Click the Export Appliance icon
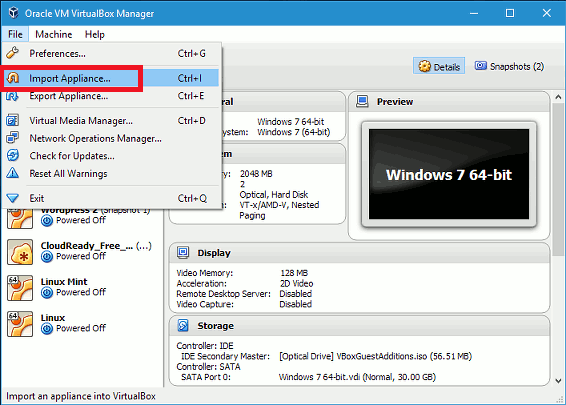 pyautogui.click(x=12, y=96)
